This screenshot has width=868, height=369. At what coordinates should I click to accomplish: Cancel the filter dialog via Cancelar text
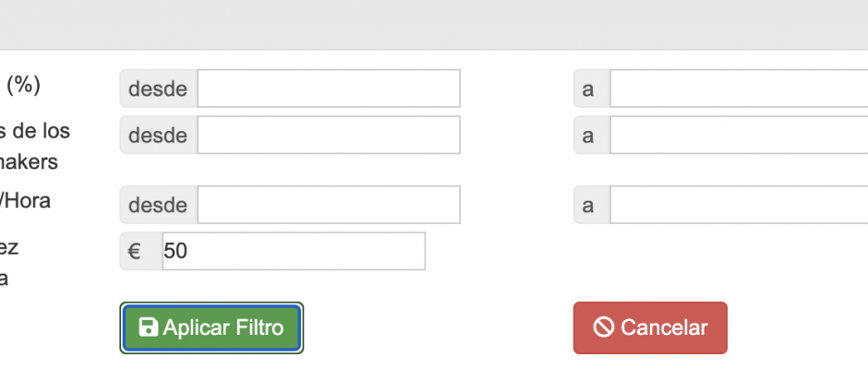pyautogui.click(x=664, y=327)
